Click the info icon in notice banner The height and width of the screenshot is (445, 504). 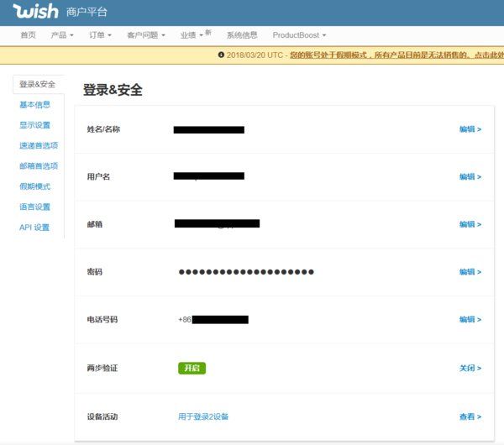(221, 55)
